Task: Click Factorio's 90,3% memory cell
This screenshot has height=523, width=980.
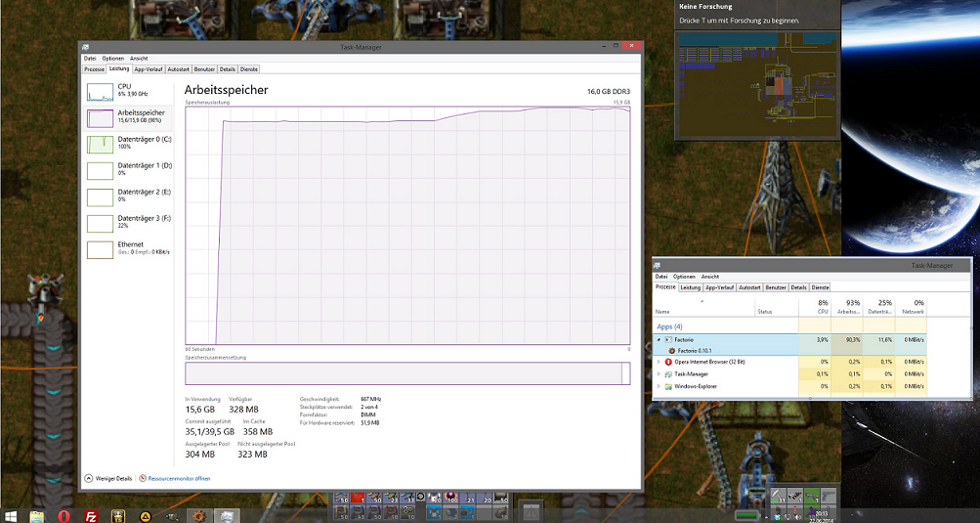Action: click(846, 339)
